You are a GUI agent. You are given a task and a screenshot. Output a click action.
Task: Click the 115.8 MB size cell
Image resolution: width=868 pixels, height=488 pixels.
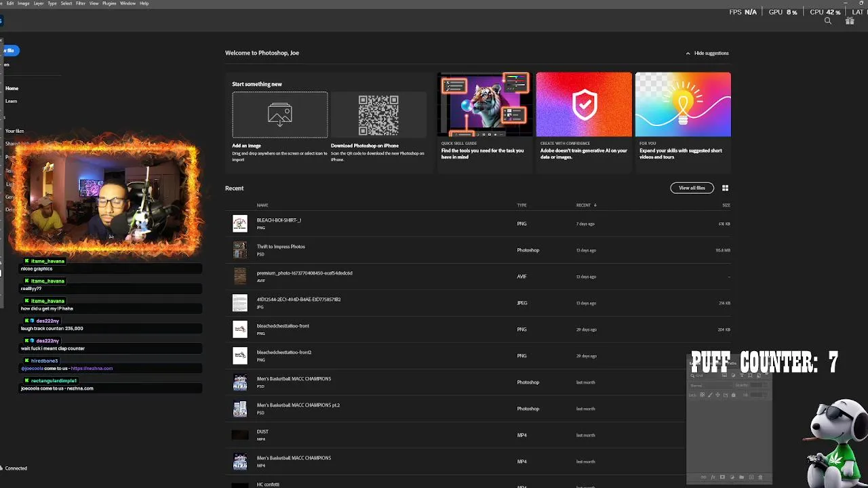[x=723, y=250]
